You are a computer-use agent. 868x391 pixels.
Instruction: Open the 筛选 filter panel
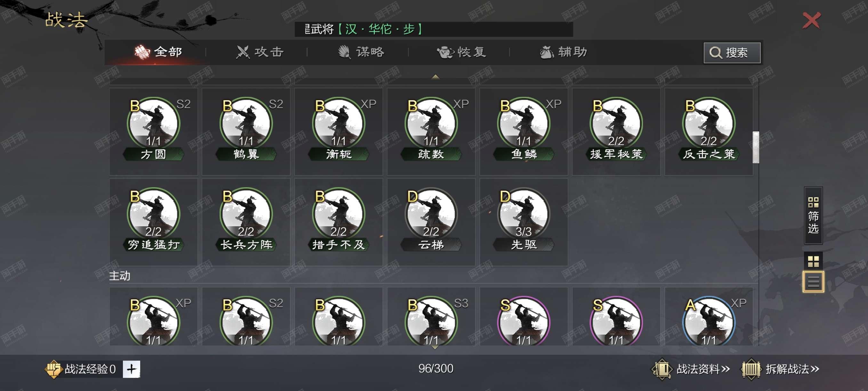813,215
